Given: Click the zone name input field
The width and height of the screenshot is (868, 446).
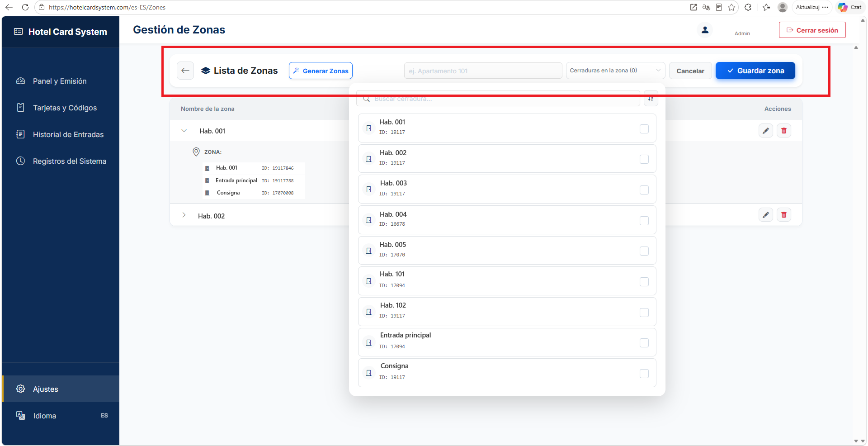Looking at the screenshot, I should point(483,71).
